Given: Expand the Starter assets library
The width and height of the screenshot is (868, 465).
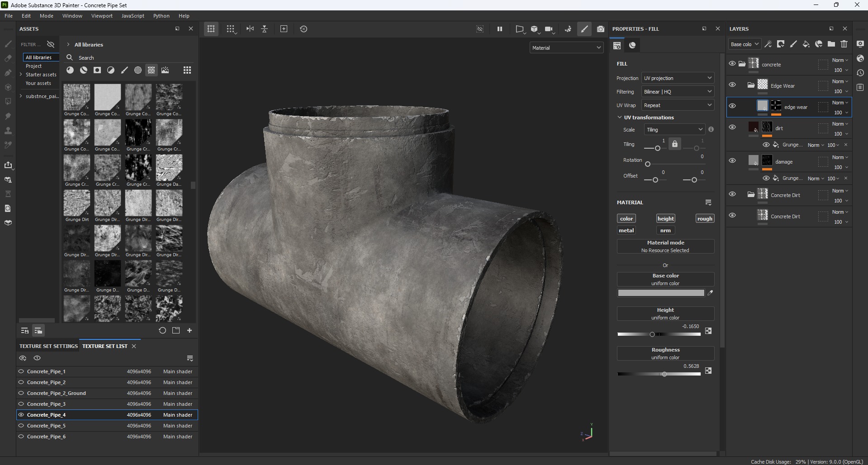Looking at the screenshot, I should [21, 75].
